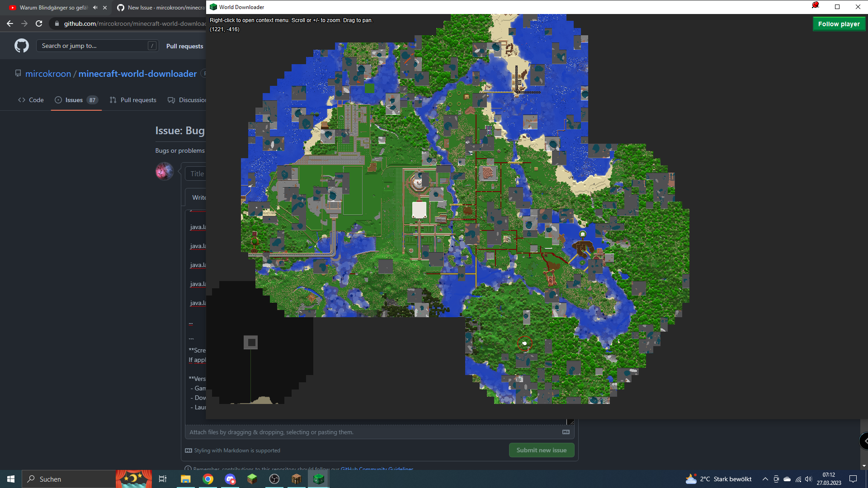Click the GitHub logo in the page header
This screenshot has width=868, height=488.
click(21, 45)
